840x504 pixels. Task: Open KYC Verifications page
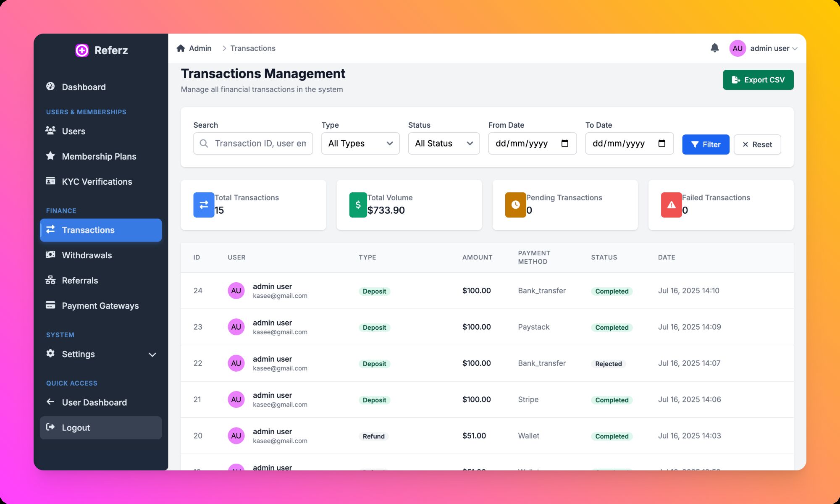pos(97,182)
